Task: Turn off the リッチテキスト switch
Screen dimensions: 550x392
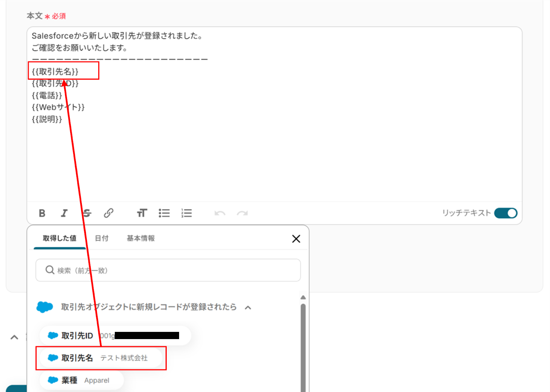Action: (x=506, y=213)
